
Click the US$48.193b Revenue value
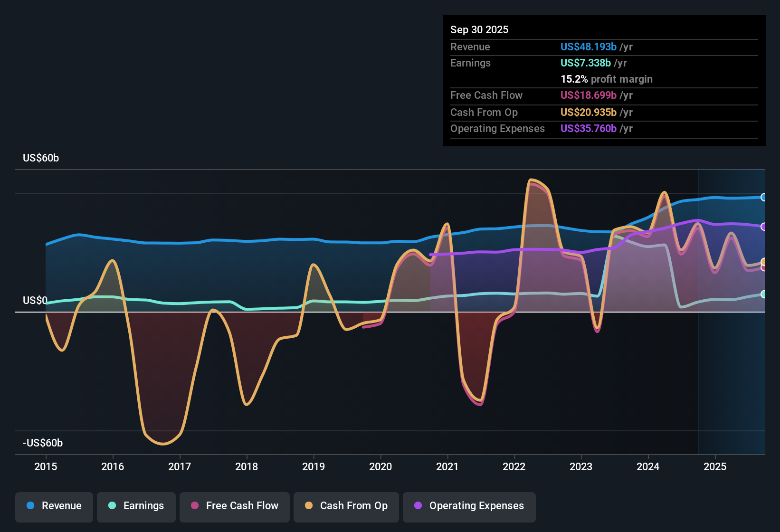coord(589,47)
